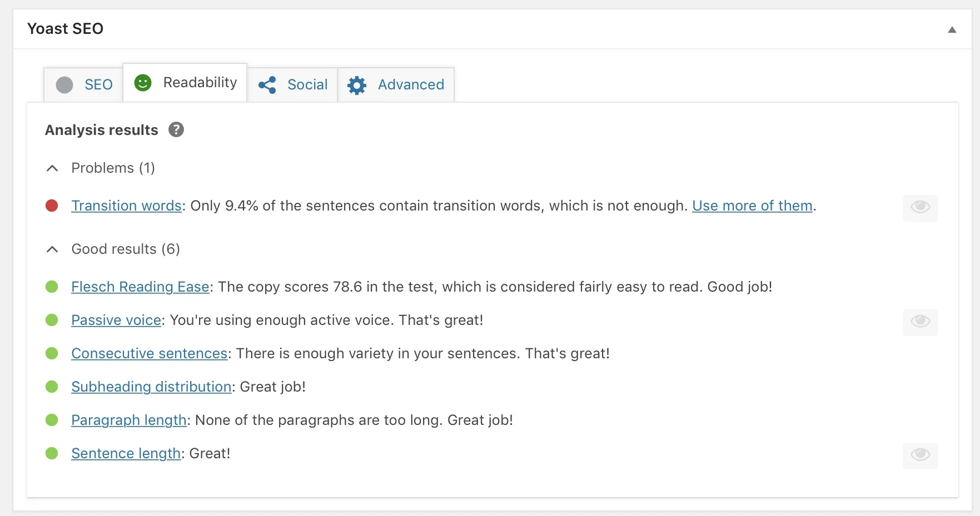Viewport: 980px width, 516px height.
Task: Open the Sentence length link
Action: [126, 454]
